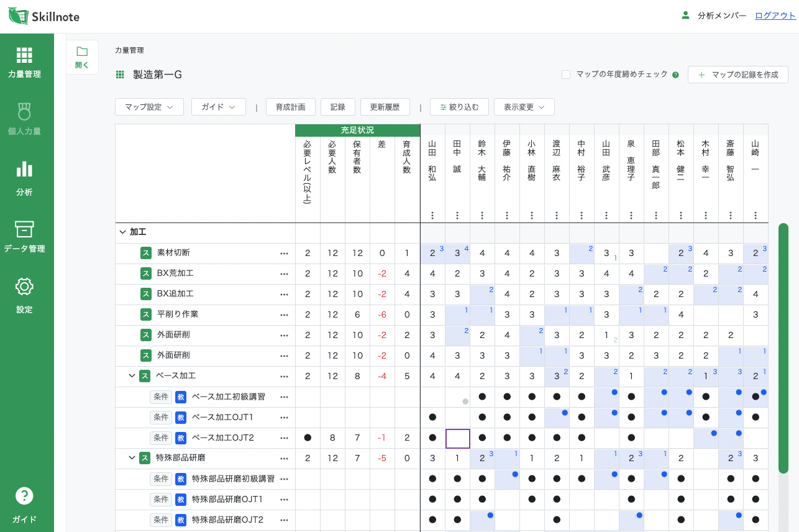
Task: Click the ガイド question mark icon
Action: 24,496
